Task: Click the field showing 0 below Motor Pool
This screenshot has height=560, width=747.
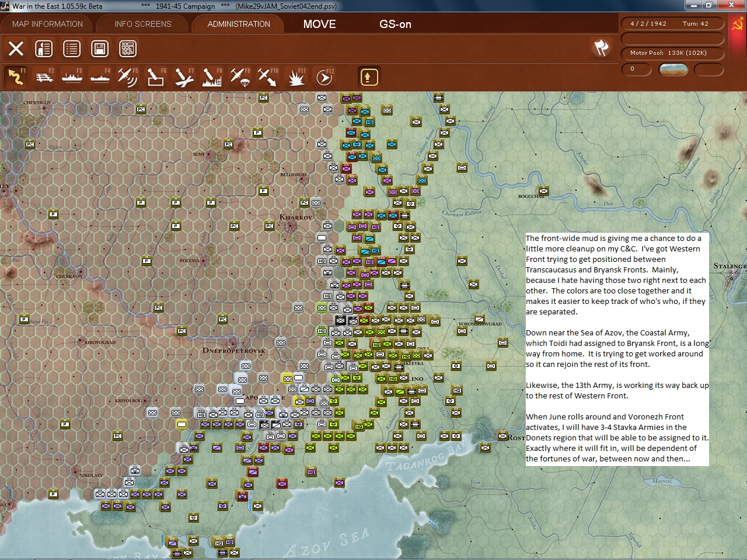Action: point(637,69)
